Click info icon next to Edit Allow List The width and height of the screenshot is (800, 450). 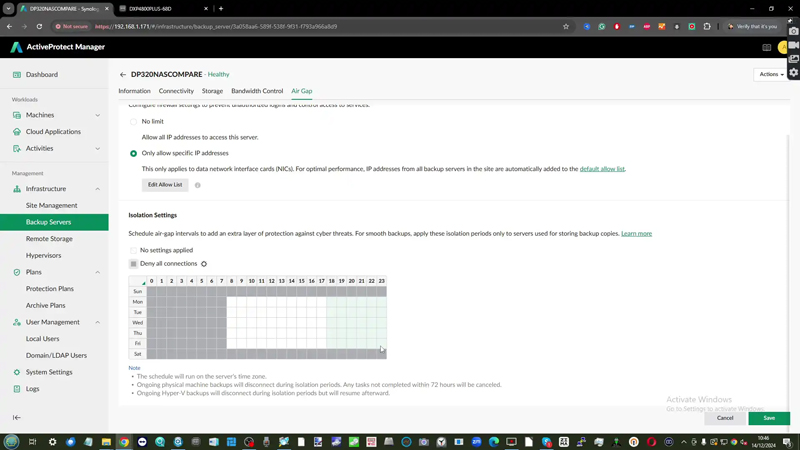(x=197, y=185)
